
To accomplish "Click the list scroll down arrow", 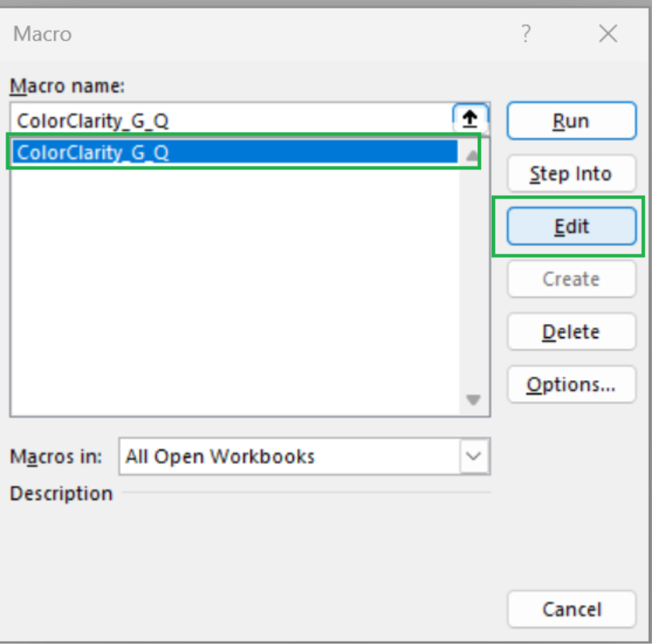I will click(x=473, y=400).
